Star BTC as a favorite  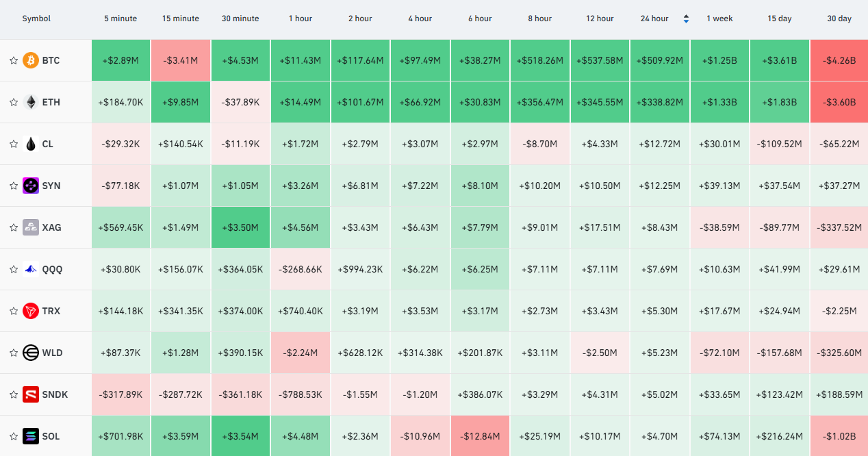point(13,60)
